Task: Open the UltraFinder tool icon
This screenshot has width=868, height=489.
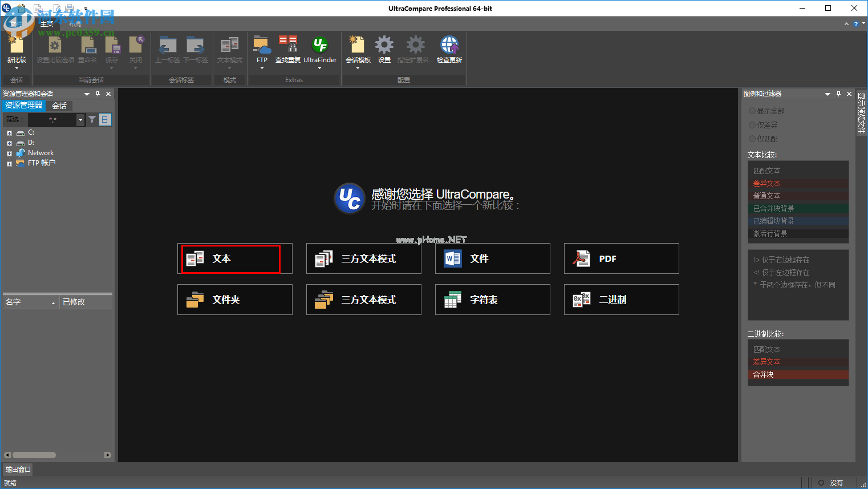Action: (x=320, y=45)
